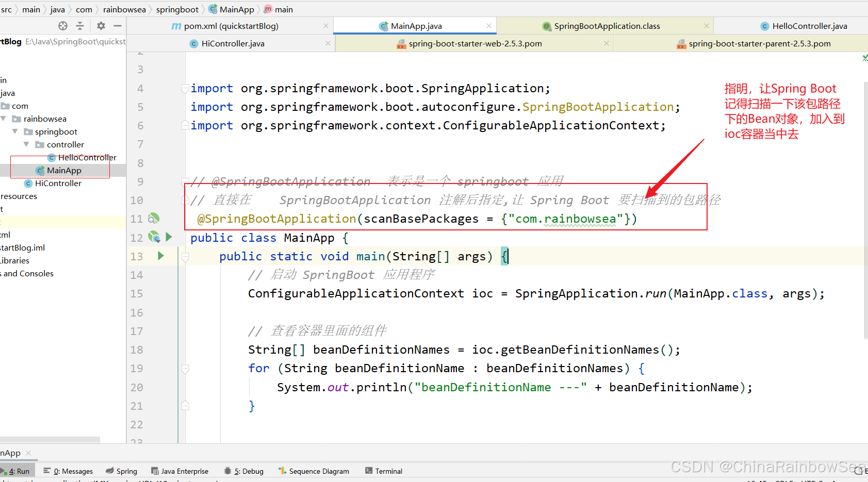Close the HiController.java tab
The width and height of the screenshot is (868, 482).
328,44
